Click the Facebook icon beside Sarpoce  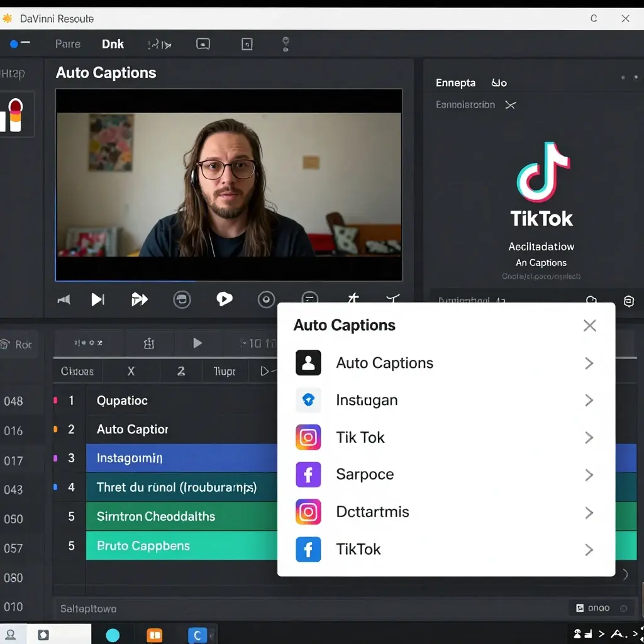pos(308,475)
